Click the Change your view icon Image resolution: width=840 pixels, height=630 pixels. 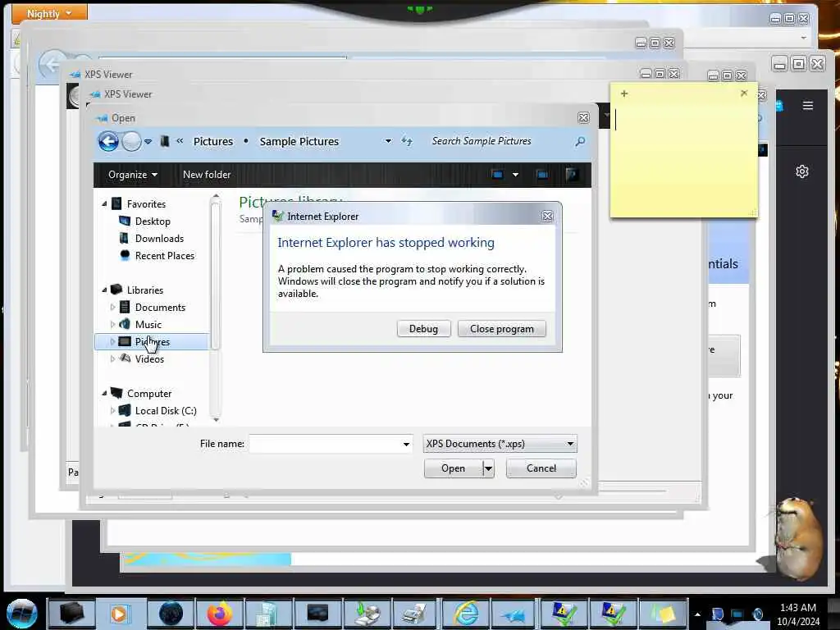pos(497,175)
